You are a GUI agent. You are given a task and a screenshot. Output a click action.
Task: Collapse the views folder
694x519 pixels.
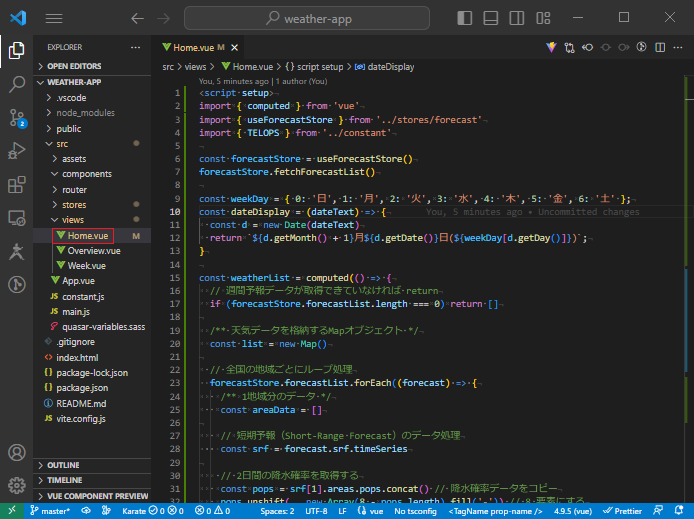(92, 220)
